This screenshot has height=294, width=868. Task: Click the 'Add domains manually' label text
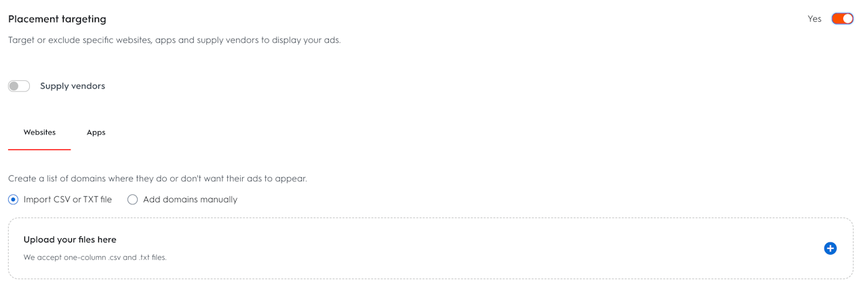tap(190, 200)
